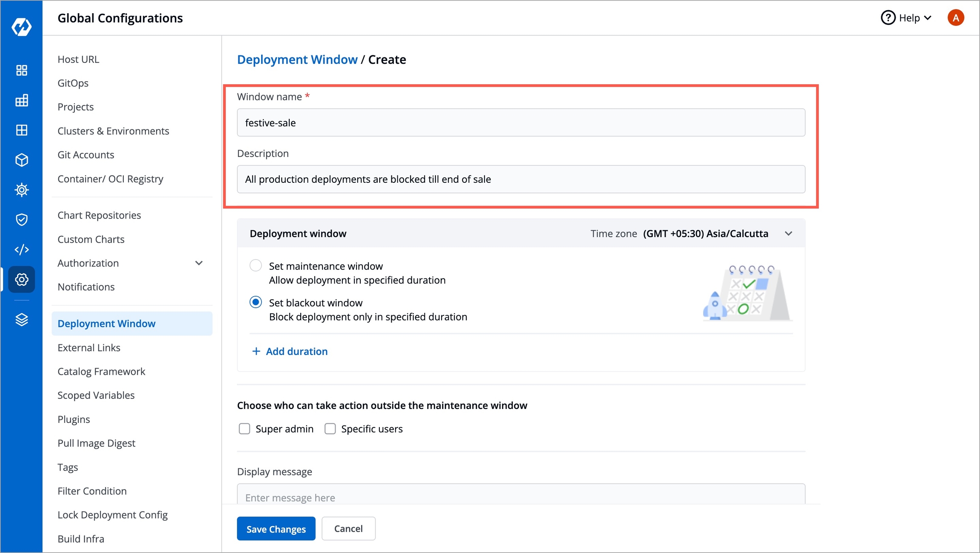
Task: Open the Help dropdown menu
Action: click(906, 18)
